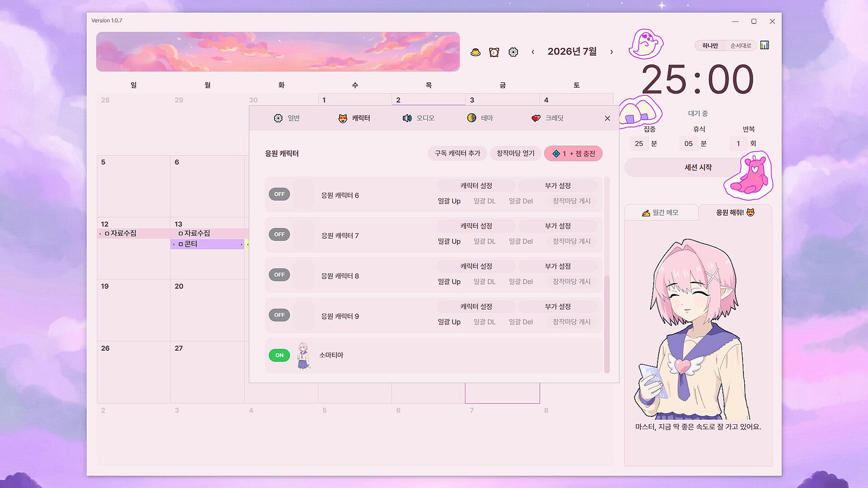The width and height of the screenshot is (868, 488).
Task: Click 일괄 Up for 응원 캐릭터 7
Action: (x=449, y=241)
